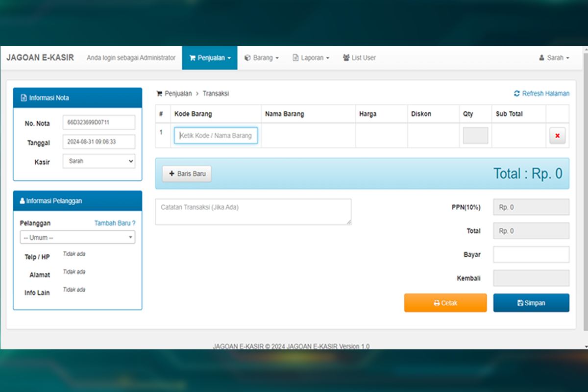Click the red X delete row button
The width and height of the screenshot is (588, 392).
(557, 136)
